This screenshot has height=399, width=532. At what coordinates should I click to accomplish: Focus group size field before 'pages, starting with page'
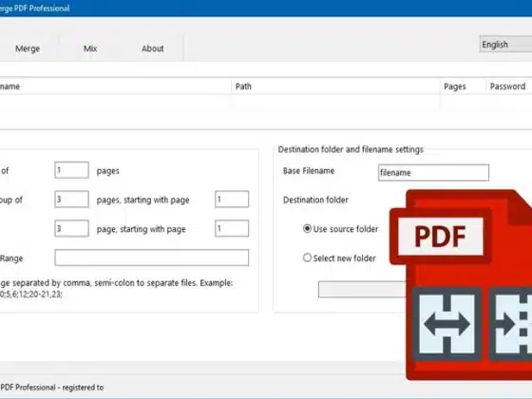coord(71,199)
